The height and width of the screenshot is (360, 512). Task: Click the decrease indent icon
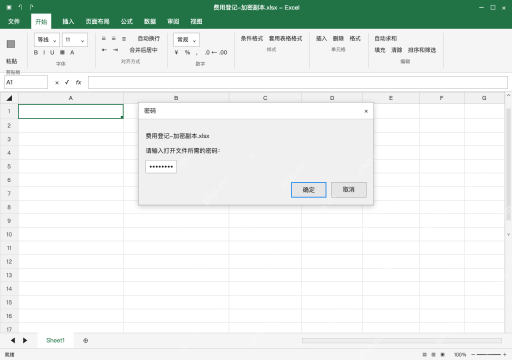coord(104,50)
